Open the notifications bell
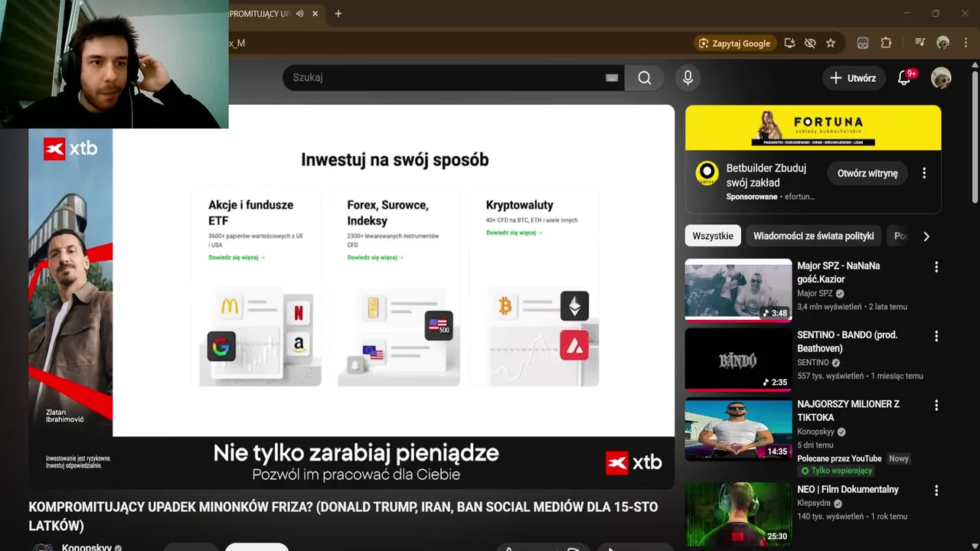Screen dimensions: 980x551 pos(905,78)
